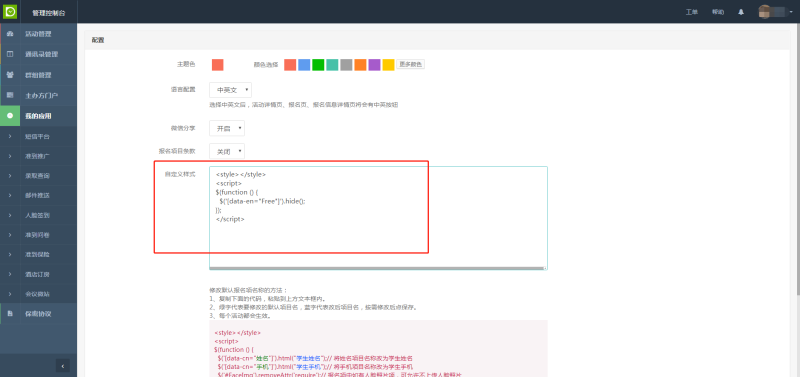The width and height of the screenshot is (800, 377).
Task: Click inside the 自定义样式 code textarea
Action: (378, 218)
